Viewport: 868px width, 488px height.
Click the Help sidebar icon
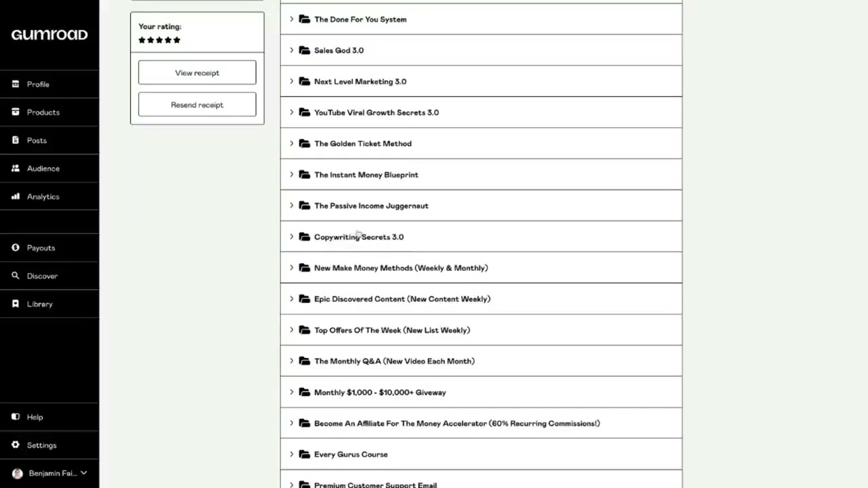pyautogui.click(x=16, y=417)
